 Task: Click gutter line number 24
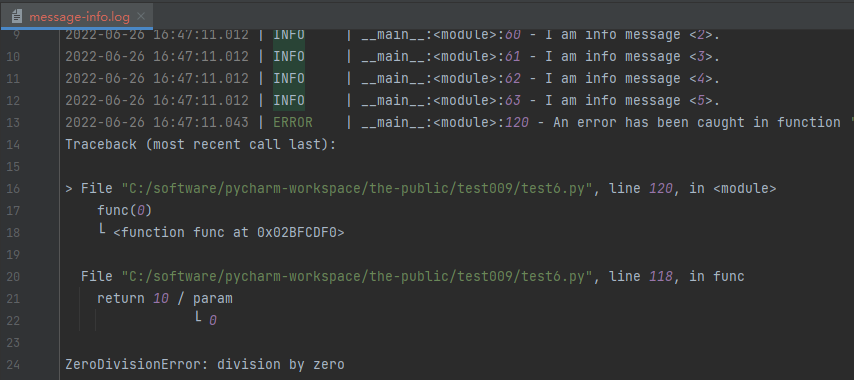click(13, 365)
